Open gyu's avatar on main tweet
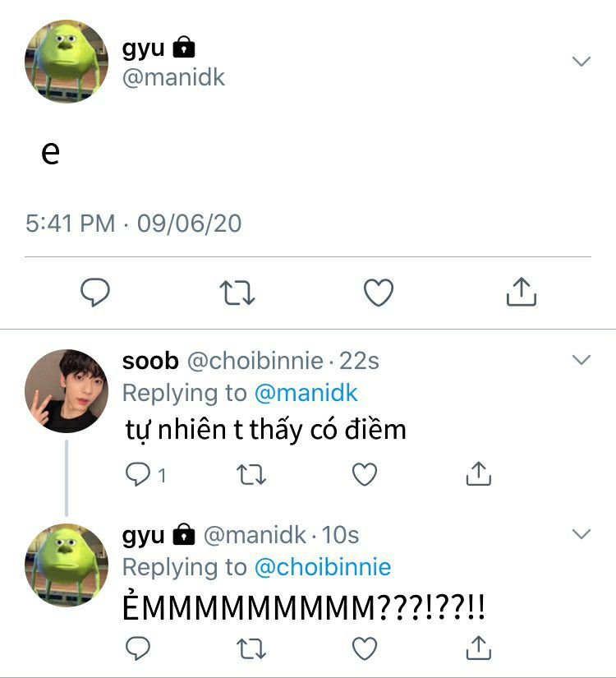Screen dimensions: 616x678 coord(67,62)
